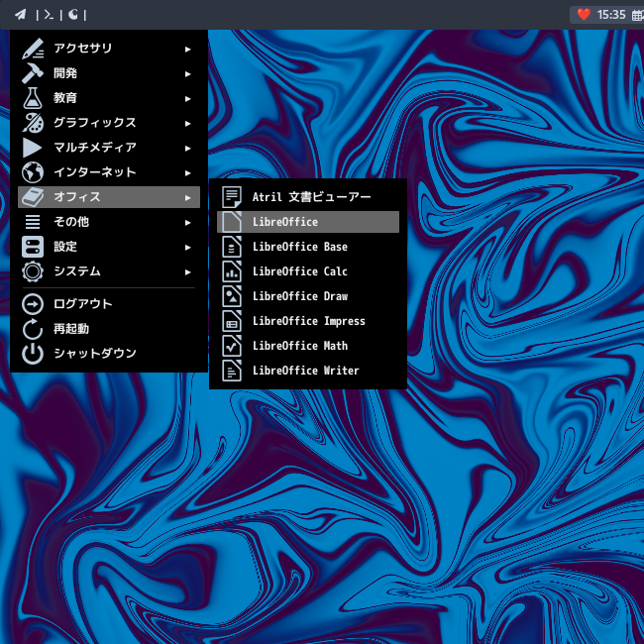Click the LibreOffice Base database icon
Screen dimensions: 644x644
tap(232, 247)
